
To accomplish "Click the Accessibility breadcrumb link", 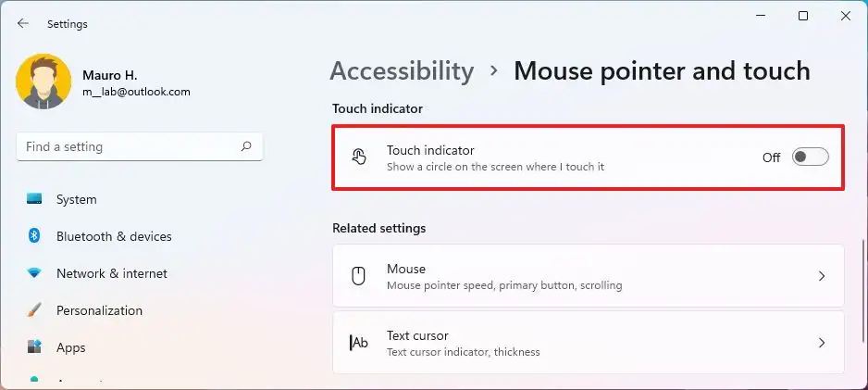I will tap(402, 70).
